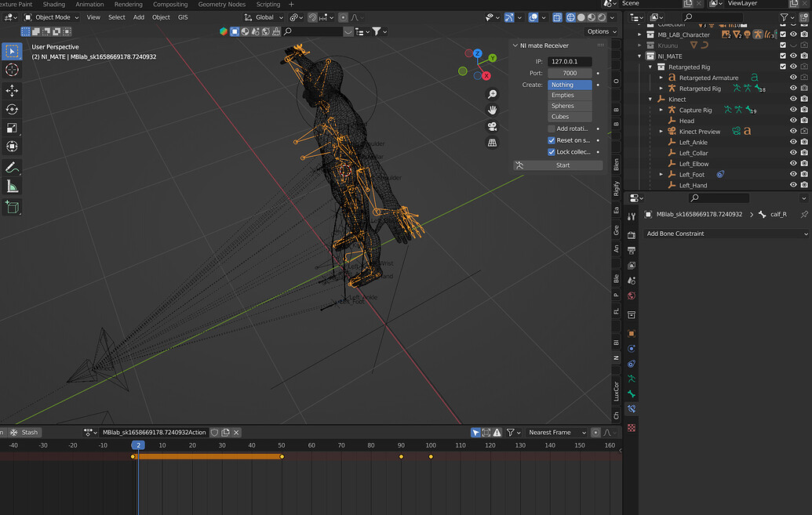Screen dimensions: 812x515
Task: Expand the MB_LAB_Character collection
Action: pos(639,34)
